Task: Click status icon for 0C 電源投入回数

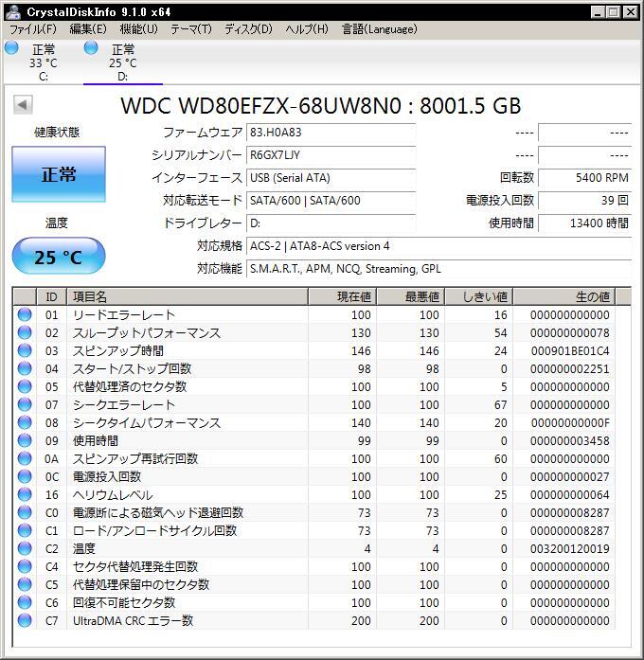Action: 25,476
